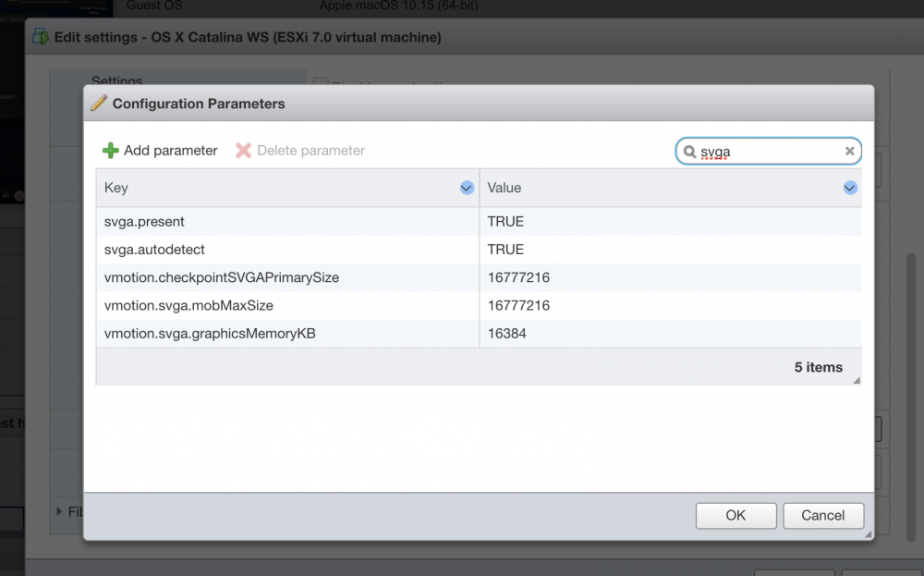
Task: Click the Edit settings window title text
Action: (248, 37)
